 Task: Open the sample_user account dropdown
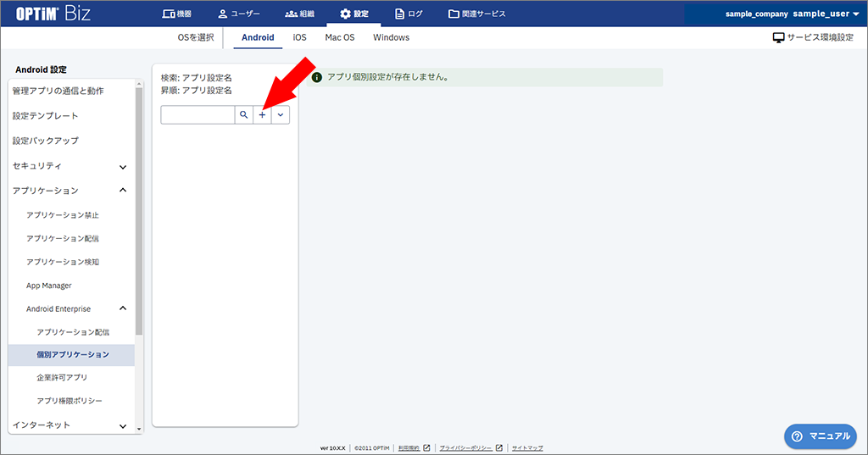(x=826, y=14)
